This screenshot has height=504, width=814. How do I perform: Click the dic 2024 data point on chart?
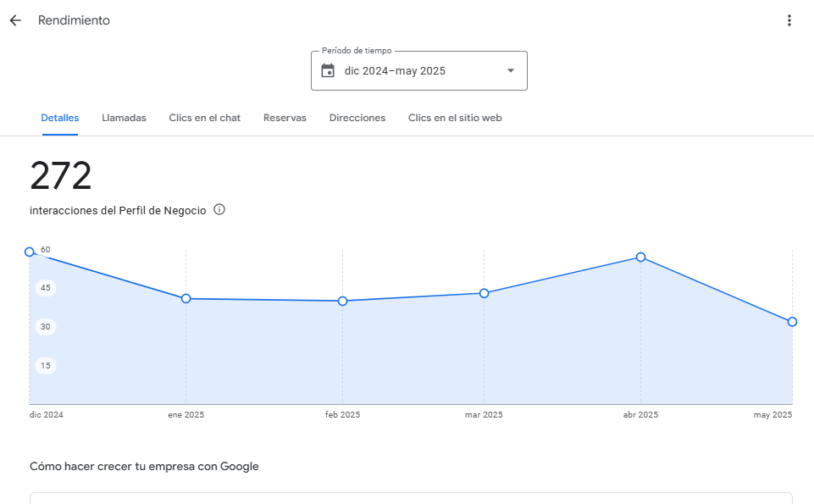30,252
